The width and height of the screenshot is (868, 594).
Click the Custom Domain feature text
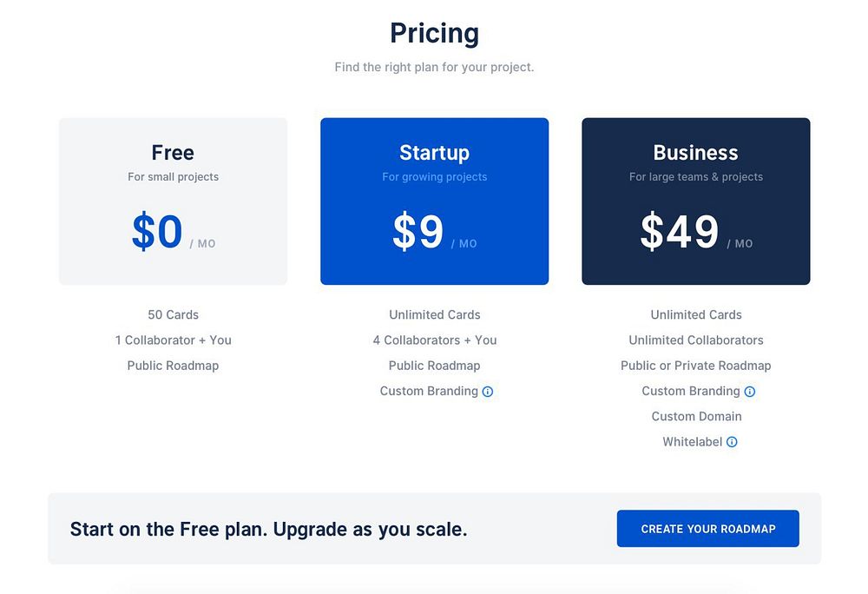pyautogui.click(x=695, y=416)
